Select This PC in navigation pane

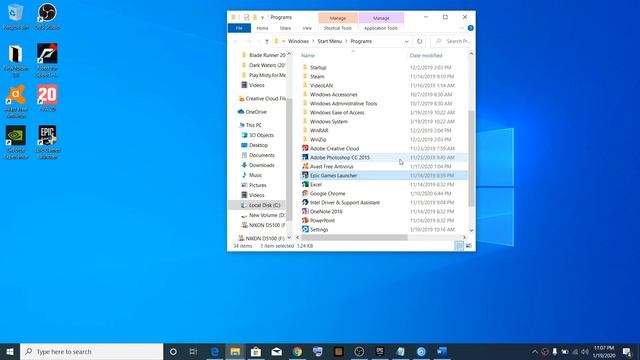click(x=253, y=125)
